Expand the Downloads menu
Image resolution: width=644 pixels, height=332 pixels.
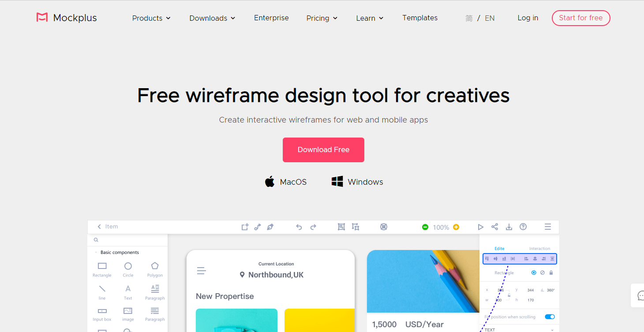(x=212, y=18)
